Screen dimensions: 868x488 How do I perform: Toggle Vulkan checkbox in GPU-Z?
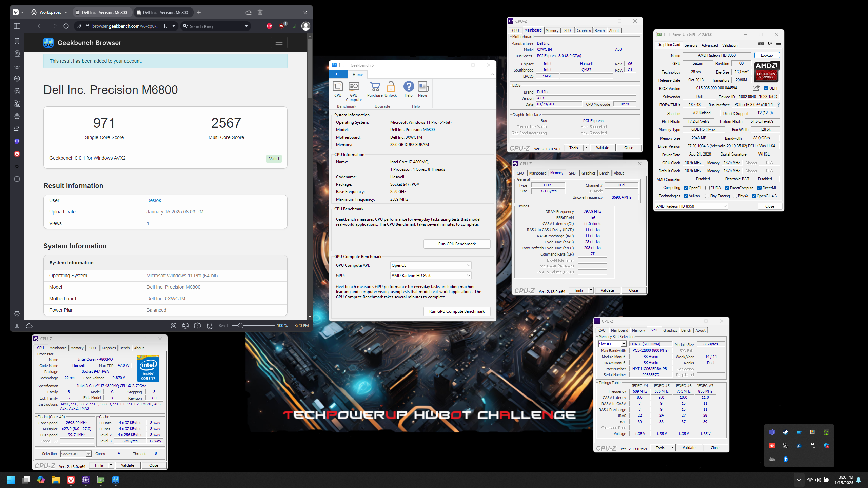[x=686, y=196]
